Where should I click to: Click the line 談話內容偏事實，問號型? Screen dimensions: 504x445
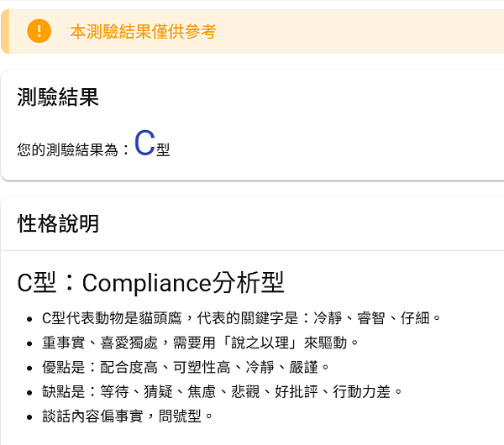(x=128, y=416)
